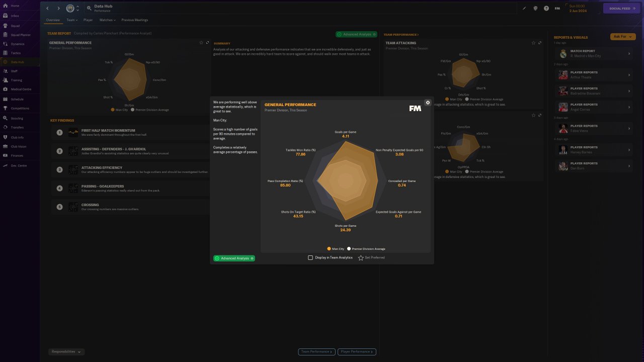The width and height of the screenshot is (644, 362).
Task: Open Transfers in the sidebar
Action: [x=17, y=128]
